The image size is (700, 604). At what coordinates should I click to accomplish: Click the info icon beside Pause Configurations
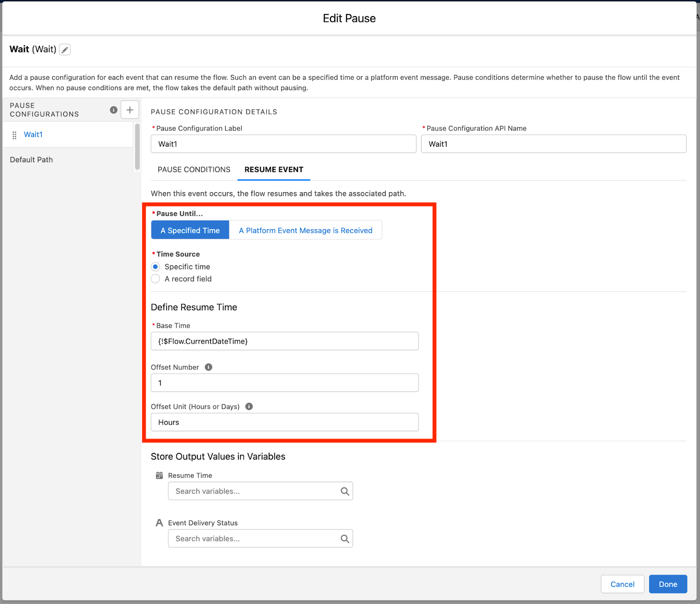(x=113, y=110)
